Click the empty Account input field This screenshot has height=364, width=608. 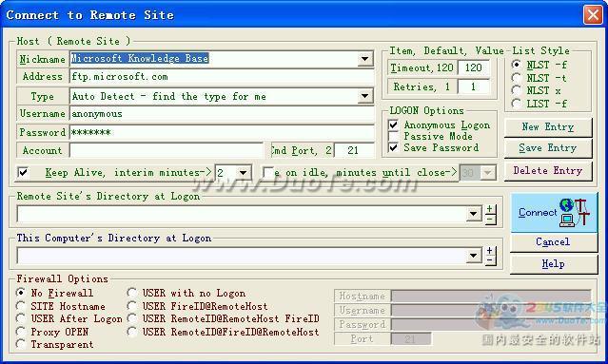[x=167, y=150]
